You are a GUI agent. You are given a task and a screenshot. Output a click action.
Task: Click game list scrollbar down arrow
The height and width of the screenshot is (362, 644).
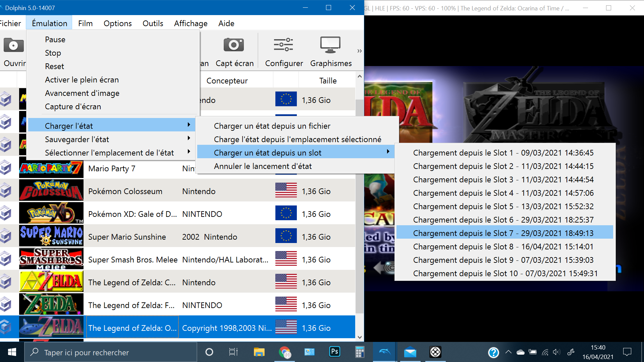click(x=360, y=337)
